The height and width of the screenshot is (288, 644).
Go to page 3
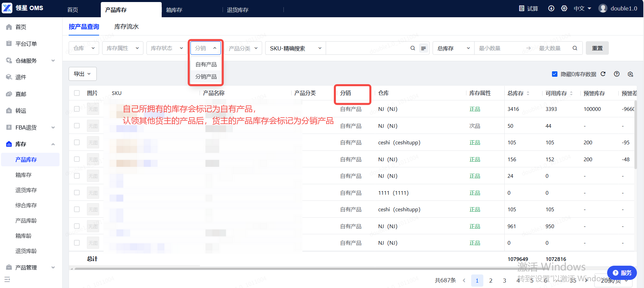pyautogui.click(x=504, y=281)
